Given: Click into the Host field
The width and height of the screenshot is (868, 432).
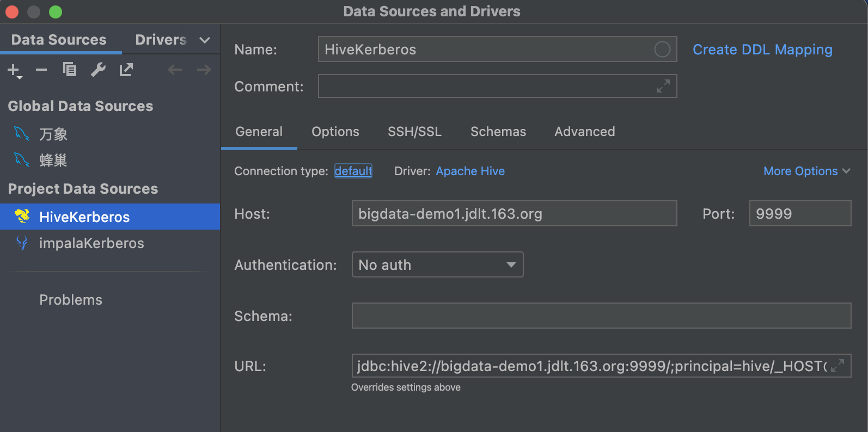Looking at the screenshot, I should (515, 213).
